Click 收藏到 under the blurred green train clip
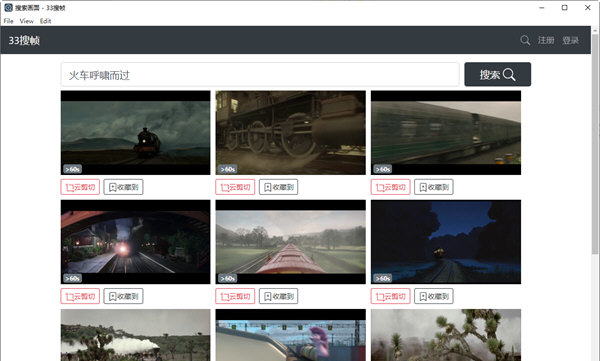600x361 pixels. click(434, 187)
